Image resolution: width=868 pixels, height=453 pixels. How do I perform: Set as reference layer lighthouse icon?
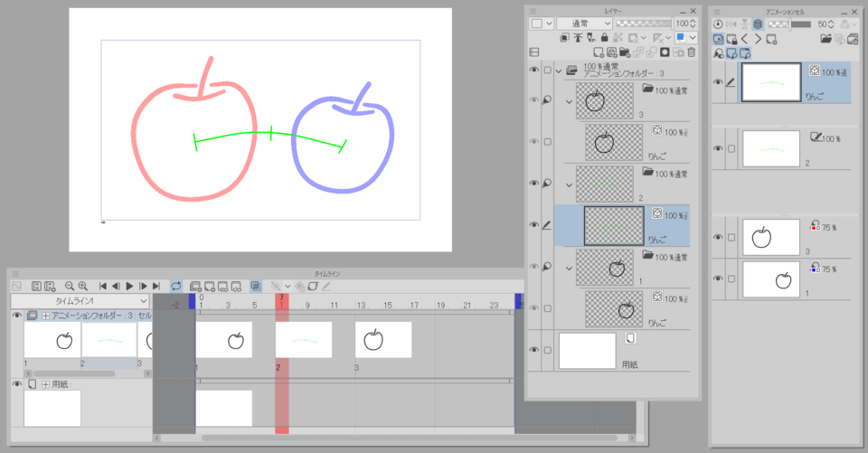pyautogui.click(x=578, y=38)
